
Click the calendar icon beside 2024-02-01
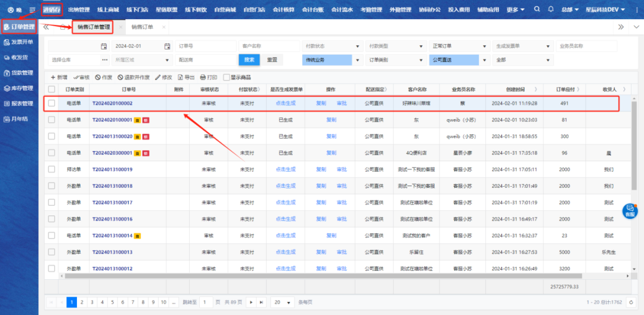click(167, 46)
